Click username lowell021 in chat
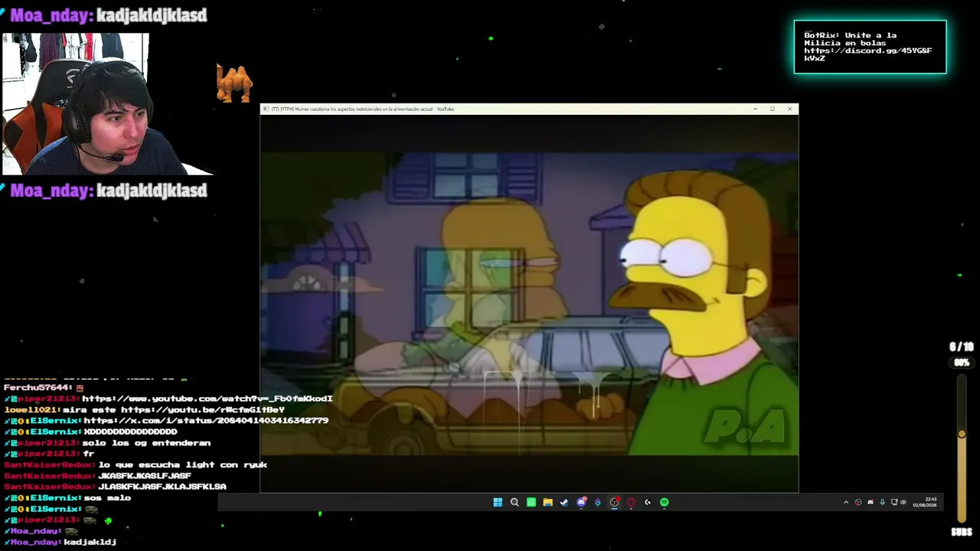This screenshot has width=980, height=551. click(31, 409)
